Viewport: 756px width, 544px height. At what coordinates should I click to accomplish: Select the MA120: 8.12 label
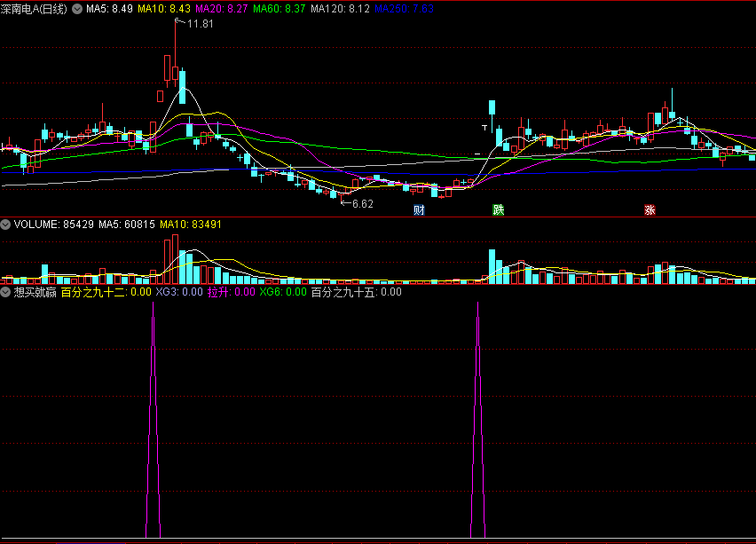(x=341, y=9)
